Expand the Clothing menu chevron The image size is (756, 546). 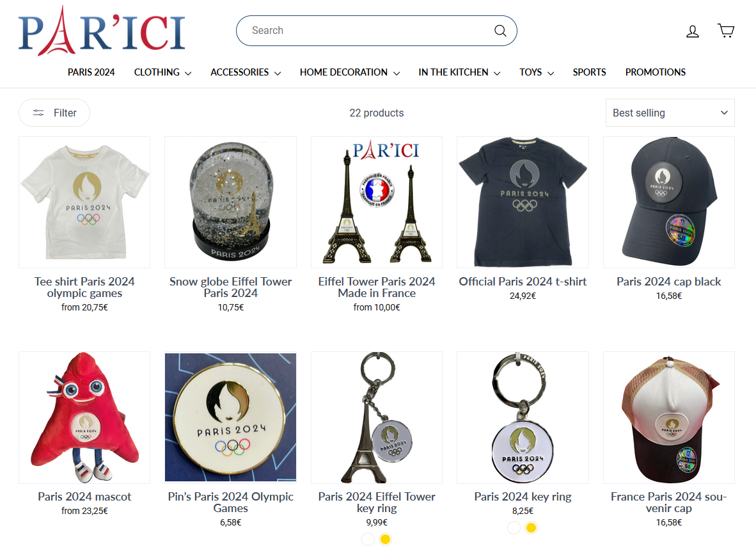188,74
